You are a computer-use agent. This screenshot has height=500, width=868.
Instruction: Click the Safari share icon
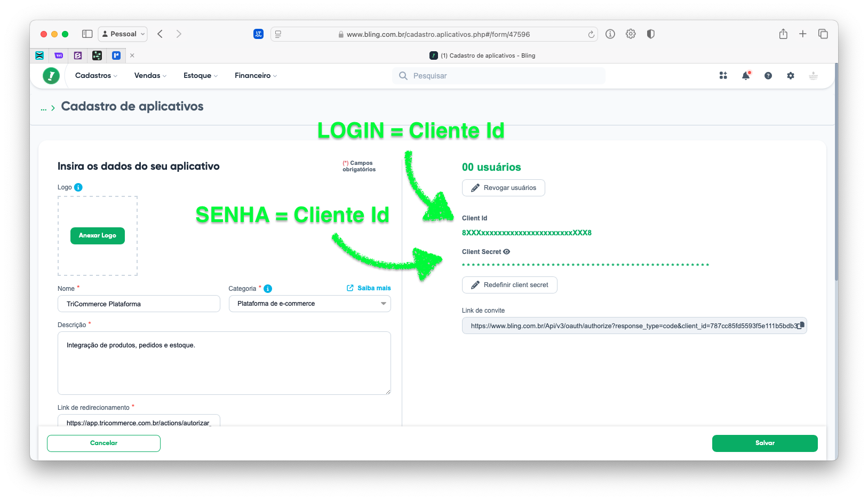[783, 34]
